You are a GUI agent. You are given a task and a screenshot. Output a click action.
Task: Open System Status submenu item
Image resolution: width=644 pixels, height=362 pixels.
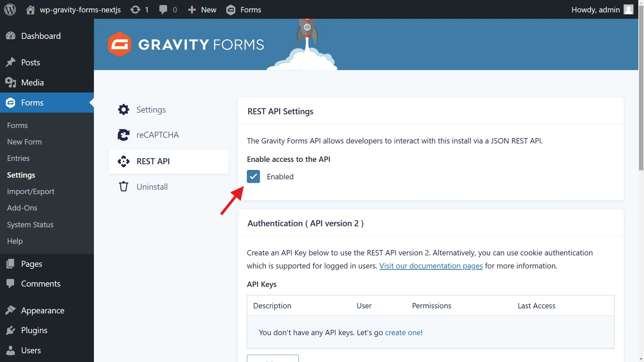[30, 225]
